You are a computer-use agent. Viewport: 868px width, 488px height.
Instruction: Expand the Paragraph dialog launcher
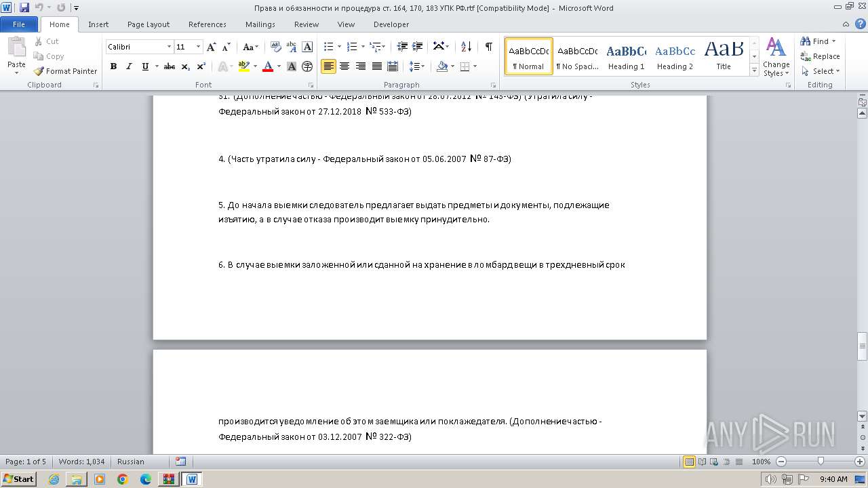(493, 85)
